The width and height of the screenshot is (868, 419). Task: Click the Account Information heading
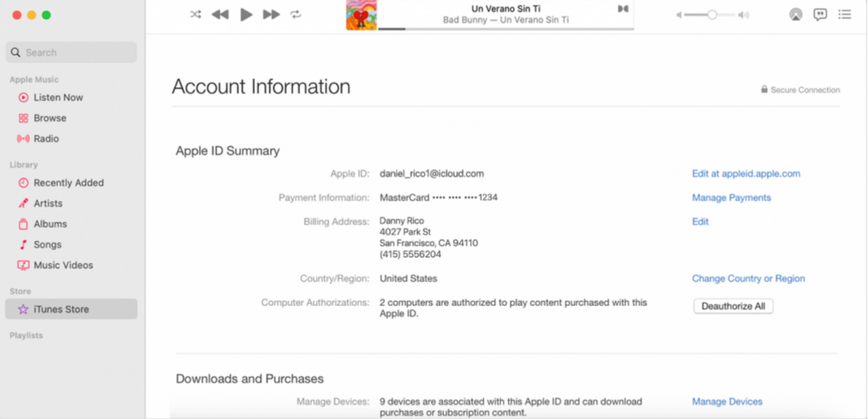click(x=260, y=87)
